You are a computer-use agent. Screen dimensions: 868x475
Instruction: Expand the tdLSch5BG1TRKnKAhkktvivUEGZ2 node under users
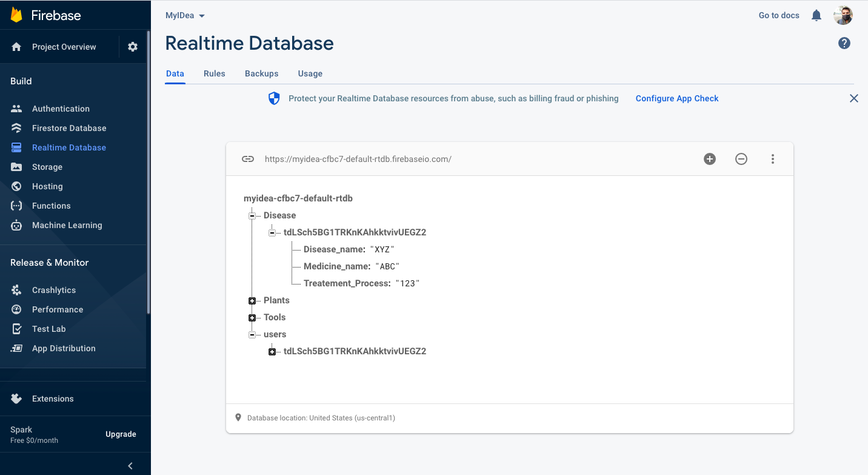[272, 352]
